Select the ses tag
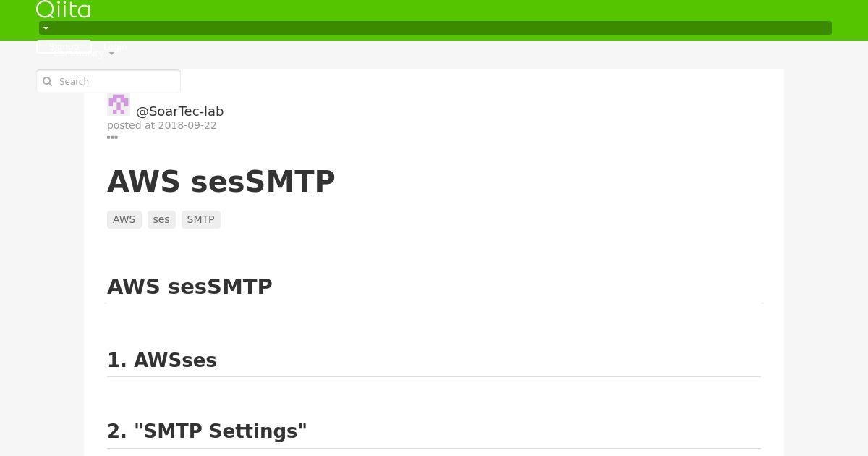This screenshot has height=456, width=868. tap(161, 219)
